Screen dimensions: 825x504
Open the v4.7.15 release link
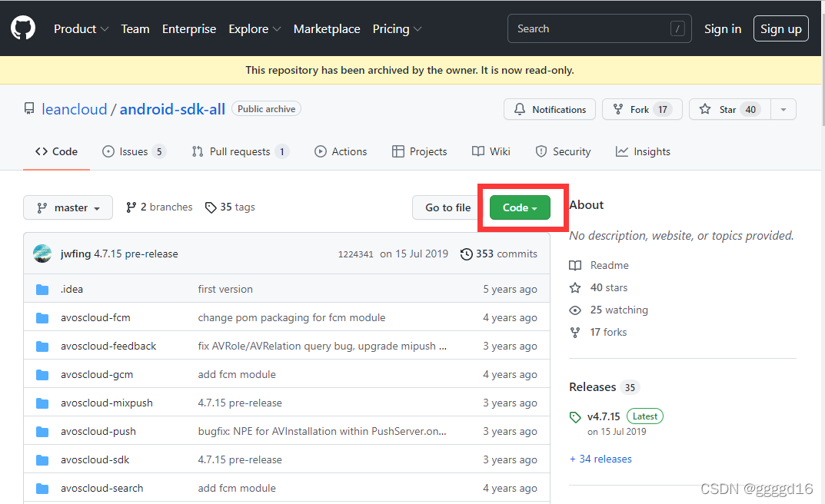604,416
